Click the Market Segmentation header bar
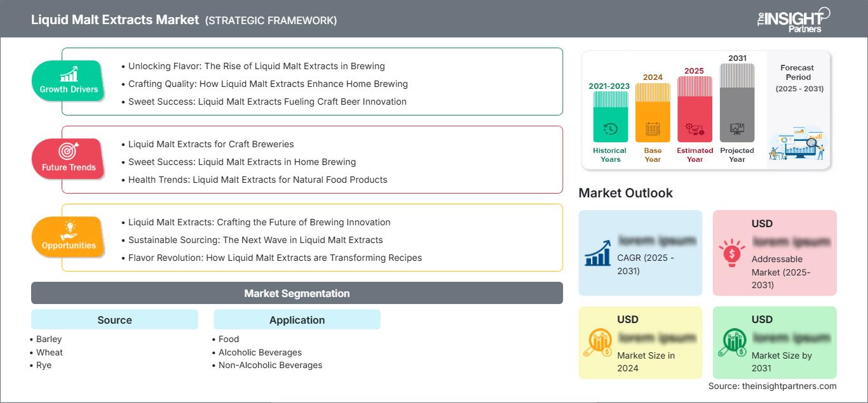Screen dimensions: 868x403 click(297, 293)
